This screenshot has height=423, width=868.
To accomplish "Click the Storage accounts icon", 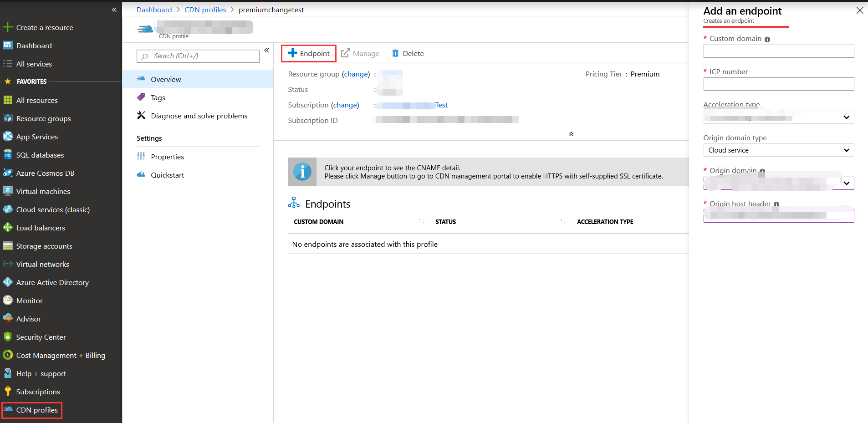I will point(8,246).
